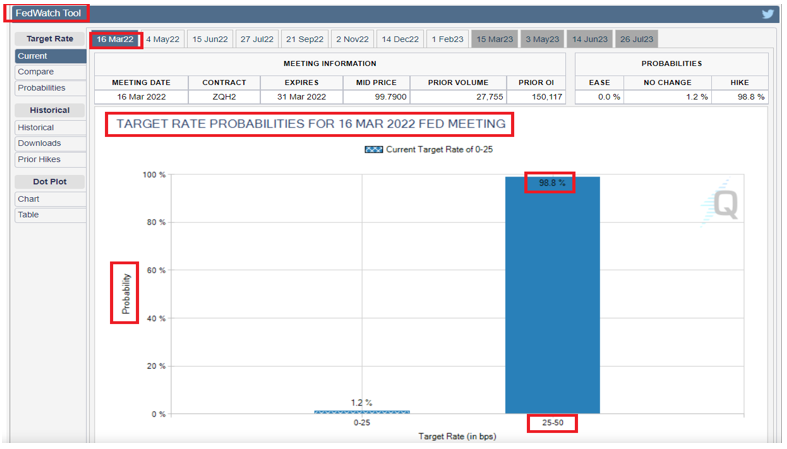
Task: Click the 98.8 % bar for 25-50
Action: tap(552, 295)
